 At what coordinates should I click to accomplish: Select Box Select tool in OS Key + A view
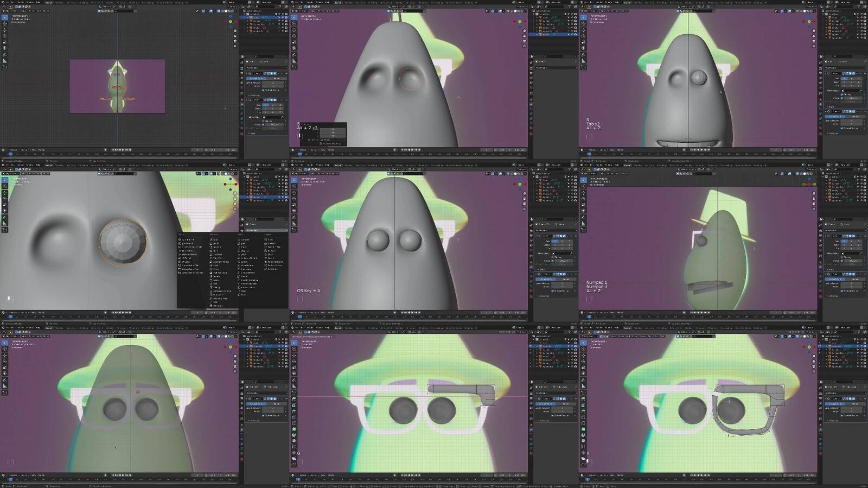coord(294,180)
